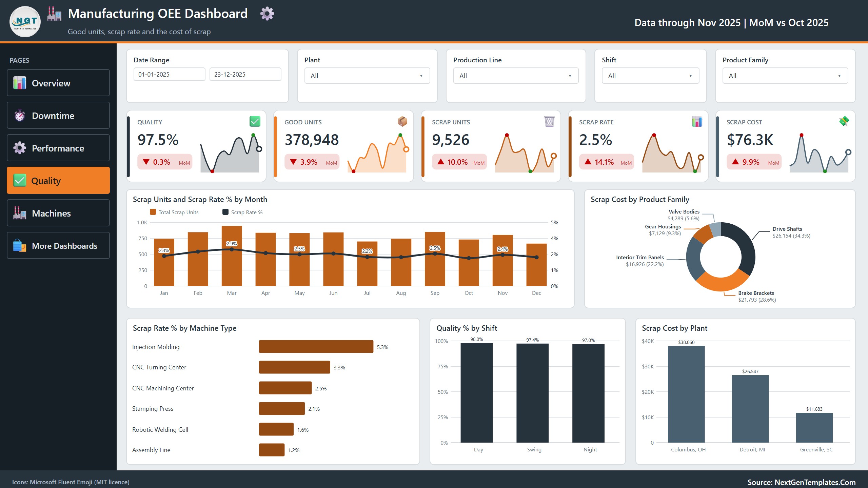
Task: Expand the Shift filter dropdown
Action: click(650, 76)
